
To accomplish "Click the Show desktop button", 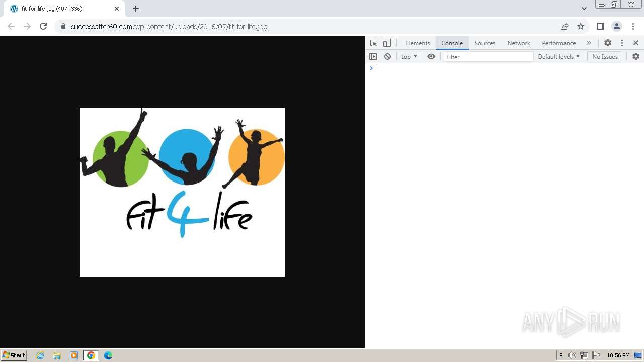I will [638, 355].
